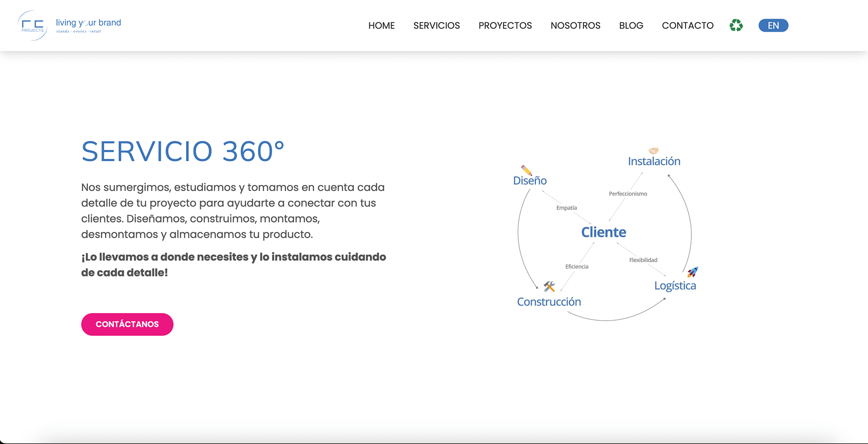Screen dimensions: 868x444
Task: Switch language with the EN toggle
Action: click(773, 26)
